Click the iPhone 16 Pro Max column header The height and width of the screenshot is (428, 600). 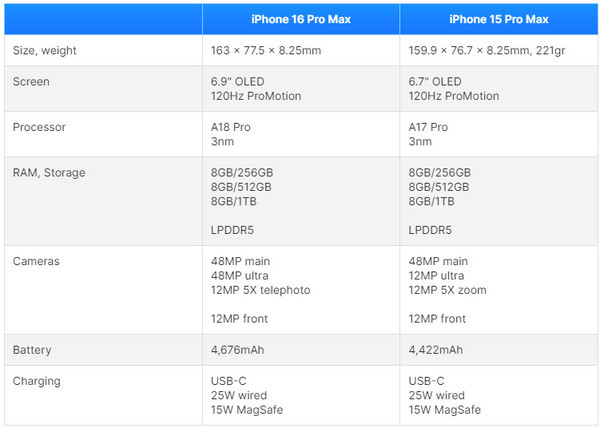pyautogui.click(x=300, y=19)
